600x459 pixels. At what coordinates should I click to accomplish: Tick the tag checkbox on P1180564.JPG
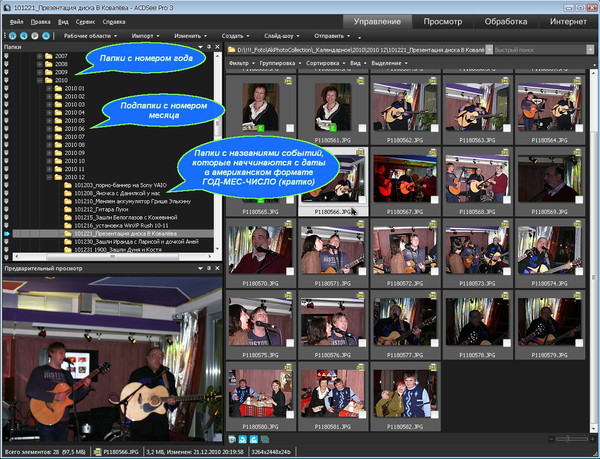pos(579,128)
